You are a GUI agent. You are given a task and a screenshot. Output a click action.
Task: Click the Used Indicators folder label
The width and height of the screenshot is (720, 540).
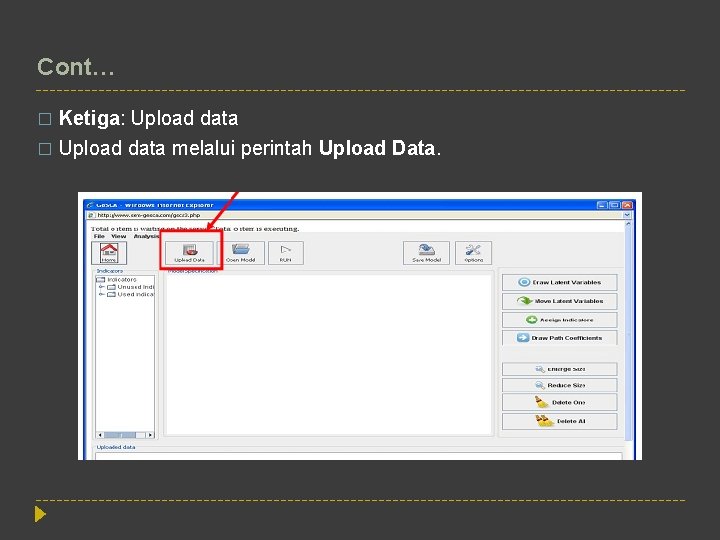(x=135, y=294)
